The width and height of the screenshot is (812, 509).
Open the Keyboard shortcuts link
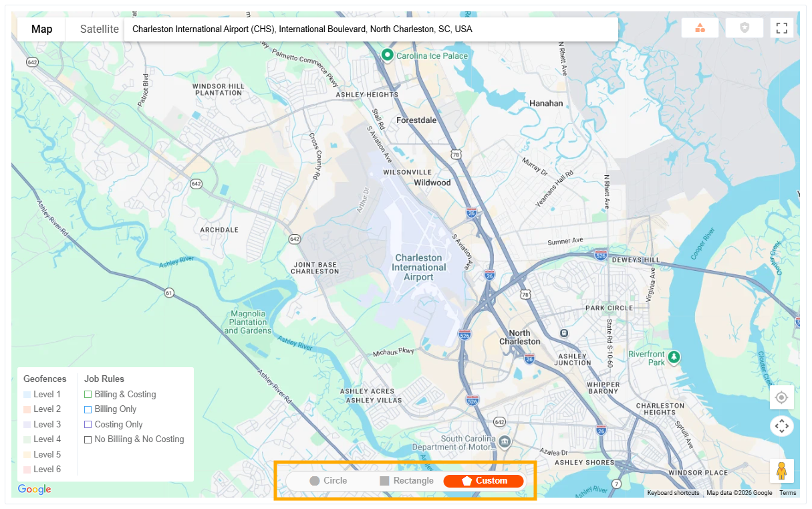coord(673,493)
